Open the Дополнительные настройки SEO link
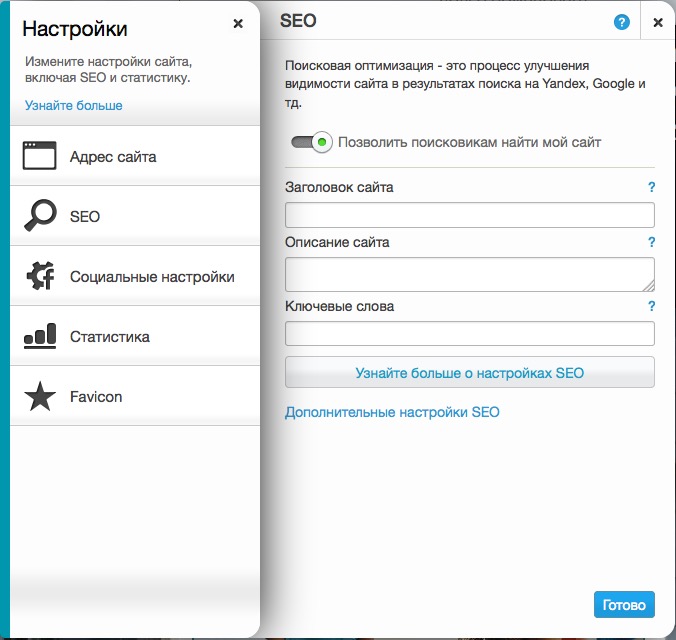 click(392, 412)
